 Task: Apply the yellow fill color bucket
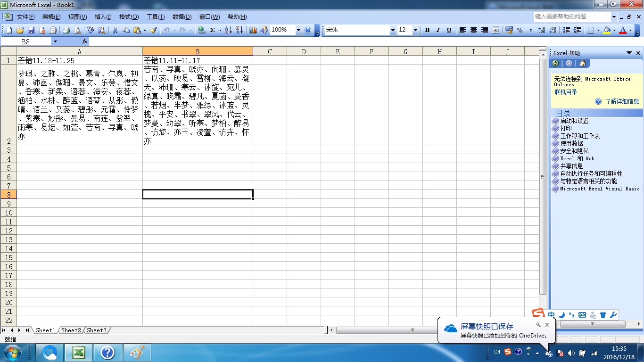click(x=607, y=30)
